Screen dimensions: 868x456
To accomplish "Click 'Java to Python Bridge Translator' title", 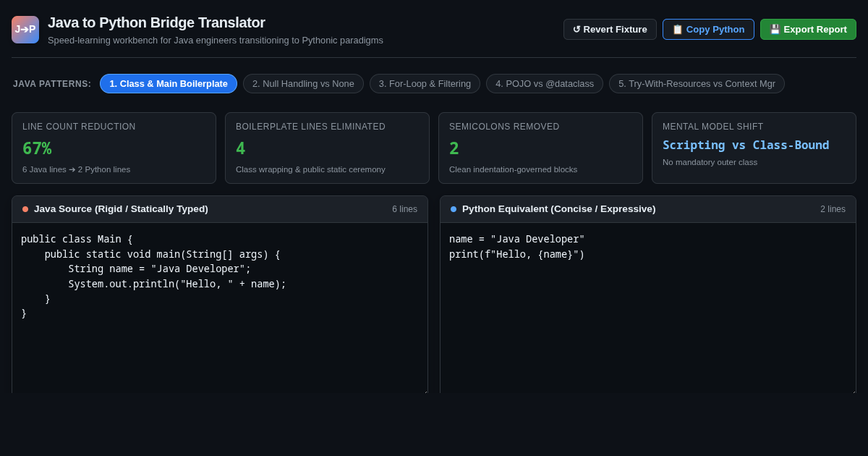I will (x=156, y=22).
